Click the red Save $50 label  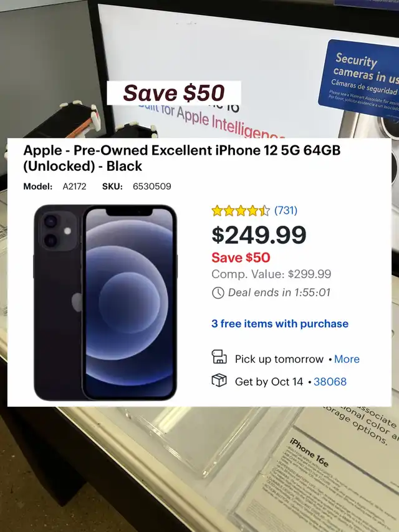point(241,258)
